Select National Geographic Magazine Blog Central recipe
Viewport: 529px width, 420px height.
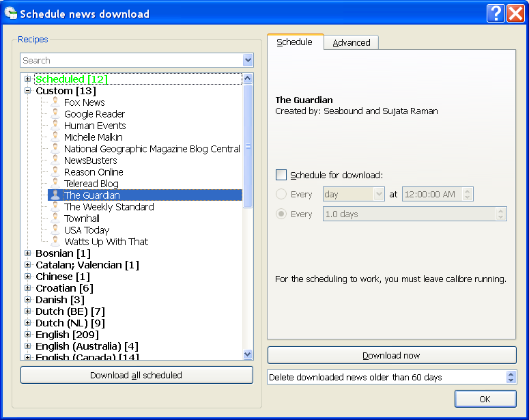152,149
